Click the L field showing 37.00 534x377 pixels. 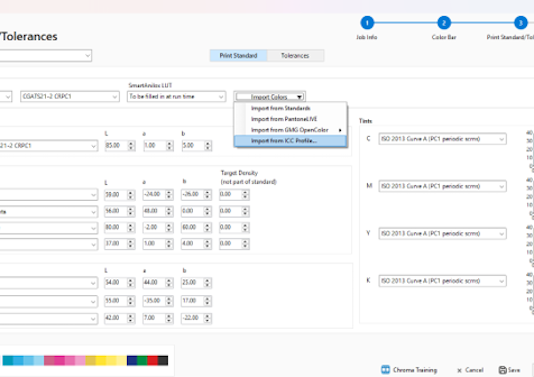coord(116,244)
